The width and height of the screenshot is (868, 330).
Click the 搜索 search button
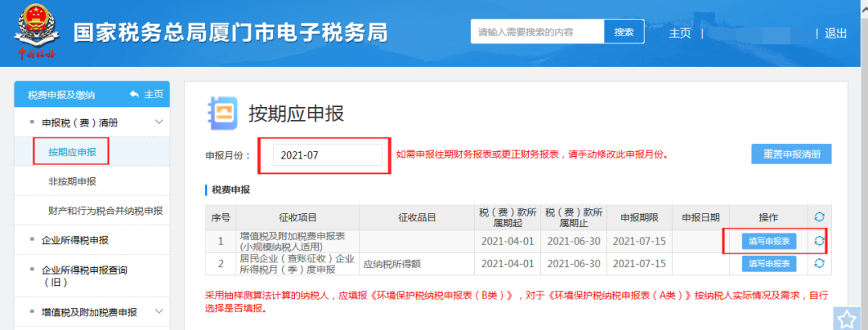tap(624, 32)
